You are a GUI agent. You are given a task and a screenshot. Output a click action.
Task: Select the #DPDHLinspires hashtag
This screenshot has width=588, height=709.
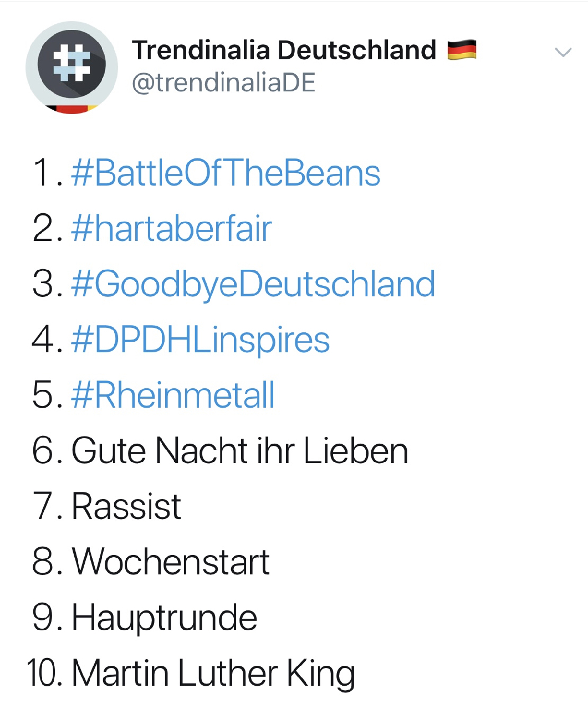click(201, 340)
